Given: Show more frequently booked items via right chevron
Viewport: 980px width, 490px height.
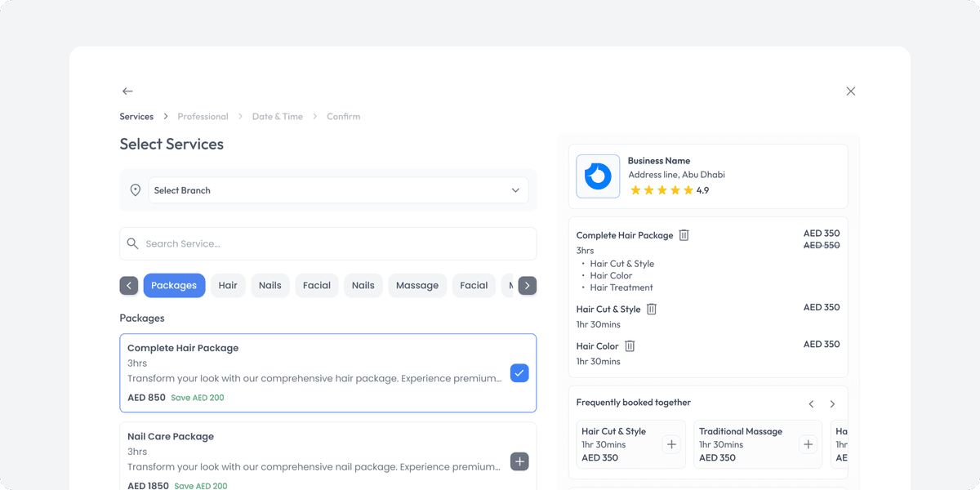Looking at the screenshot, I should pos(832,403).
